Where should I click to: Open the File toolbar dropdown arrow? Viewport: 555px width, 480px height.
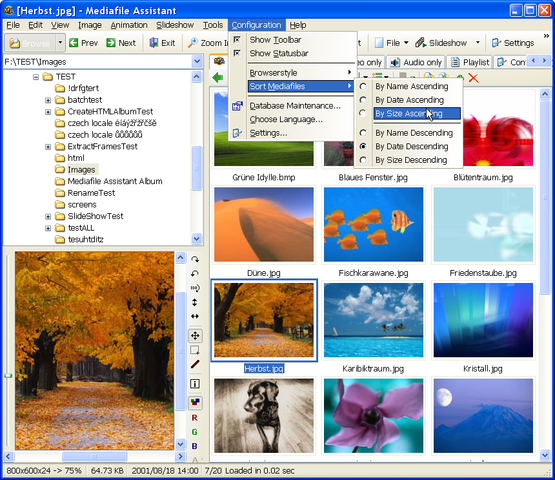(x=406, y=43)
